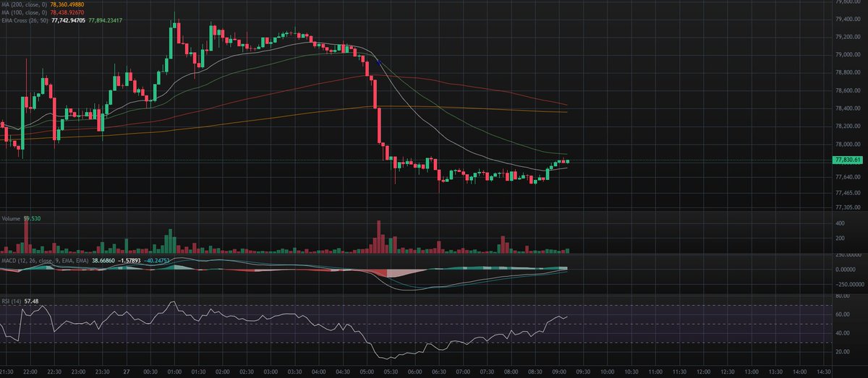This screenshot has height=378, width=868.
Task: Select the Volume indicator legend
Action: point(10,217)
